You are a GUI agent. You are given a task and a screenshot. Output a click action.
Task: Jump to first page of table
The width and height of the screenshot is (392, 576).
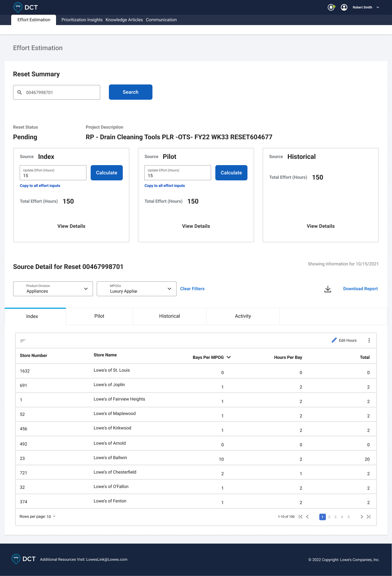pos(301,517)
